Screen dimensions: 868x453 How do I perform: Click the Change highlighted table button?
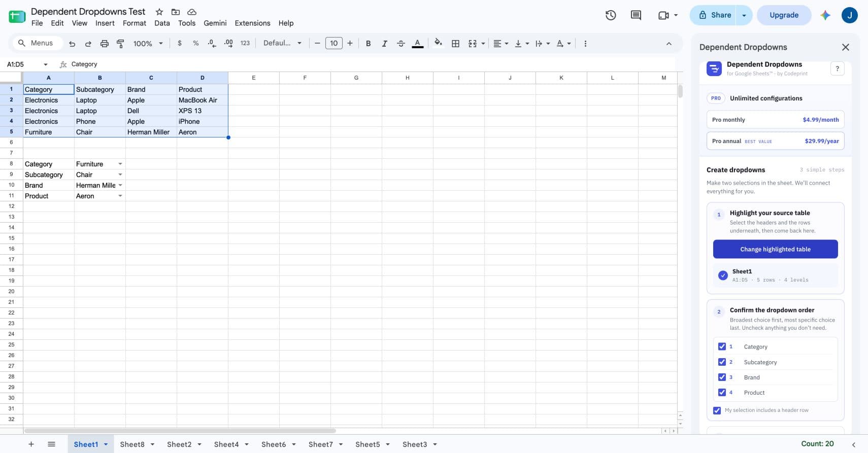[775, 249]
